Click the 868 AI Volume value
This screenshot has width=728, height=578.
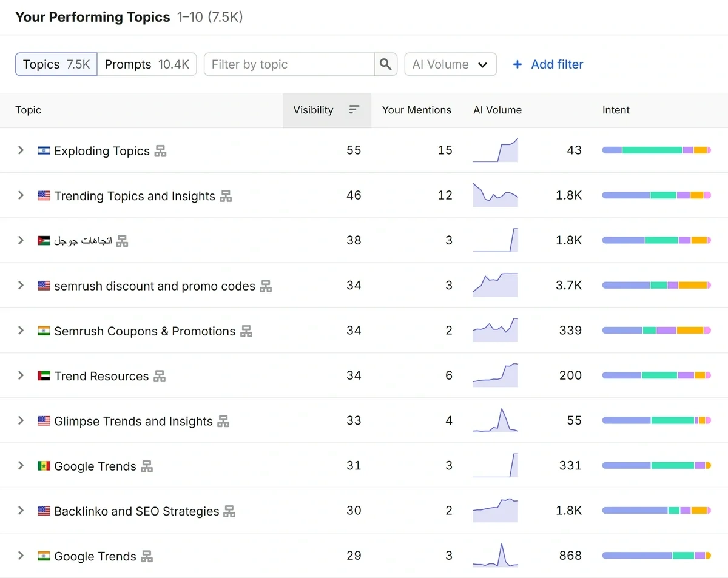point(570,556)
